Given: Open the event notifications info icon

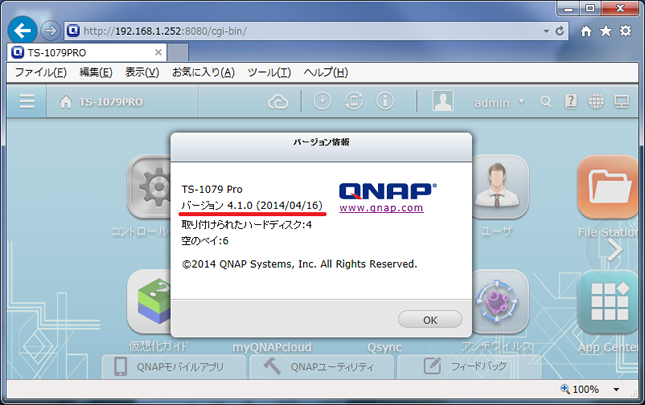Looking at the screenshot, I should 385,101.
